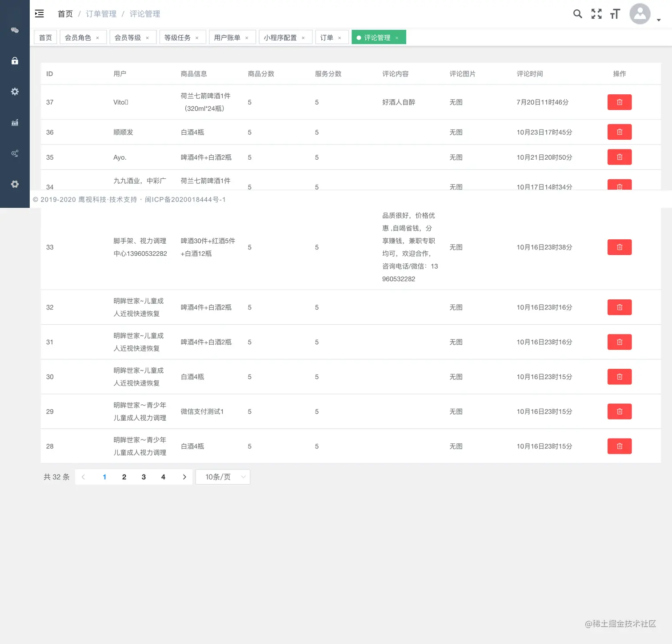Select the gear settings icon in sidebar

(15, 92)
